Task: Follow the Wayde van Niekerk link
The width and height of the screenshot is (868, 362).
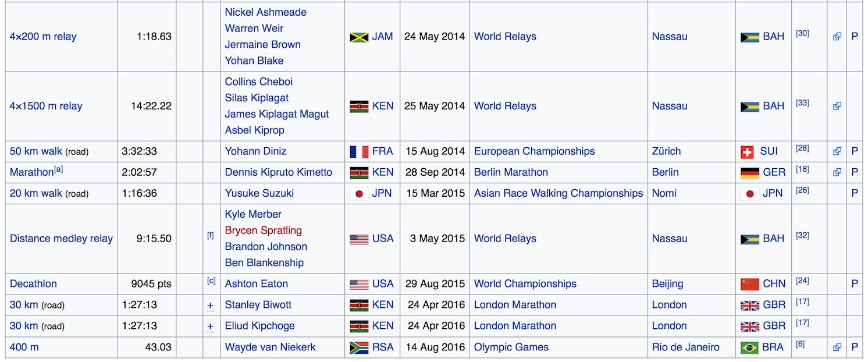Action: [x=270, y=347]
